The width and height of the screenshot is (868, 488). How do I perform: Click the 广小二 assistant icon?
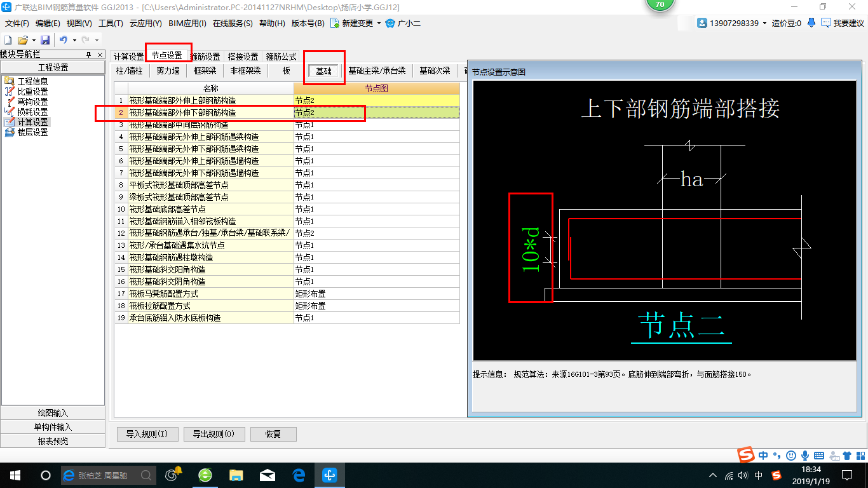tap(391, 23)
